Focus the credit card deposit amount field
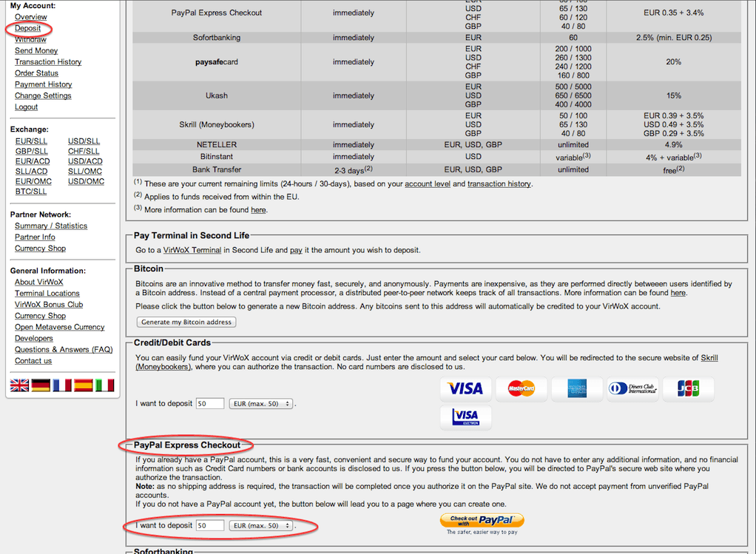This screenshot has height=554, width=756. (x=210, y=404)
